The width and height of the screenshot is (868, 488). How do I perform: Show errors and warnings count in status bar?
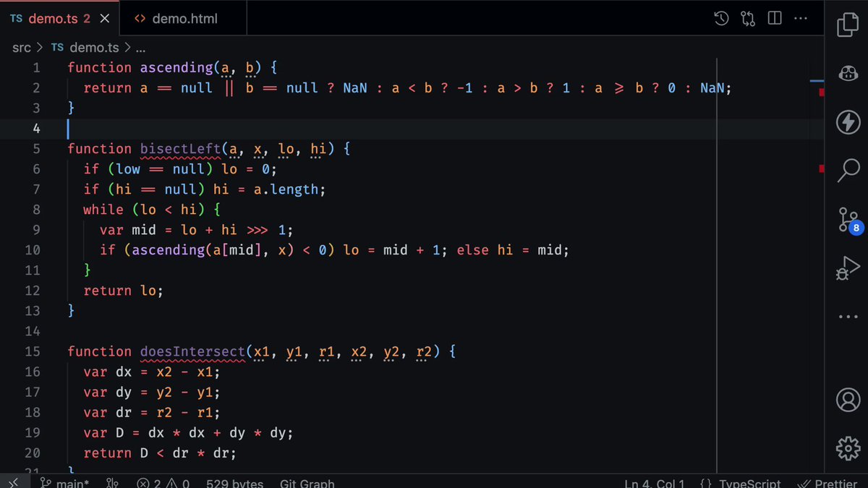(163, 483)
